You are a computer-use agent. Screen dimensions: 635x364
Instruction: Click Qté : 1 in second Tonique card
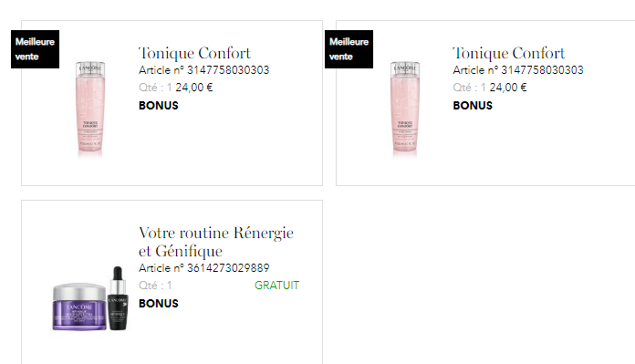coord(469,88)
